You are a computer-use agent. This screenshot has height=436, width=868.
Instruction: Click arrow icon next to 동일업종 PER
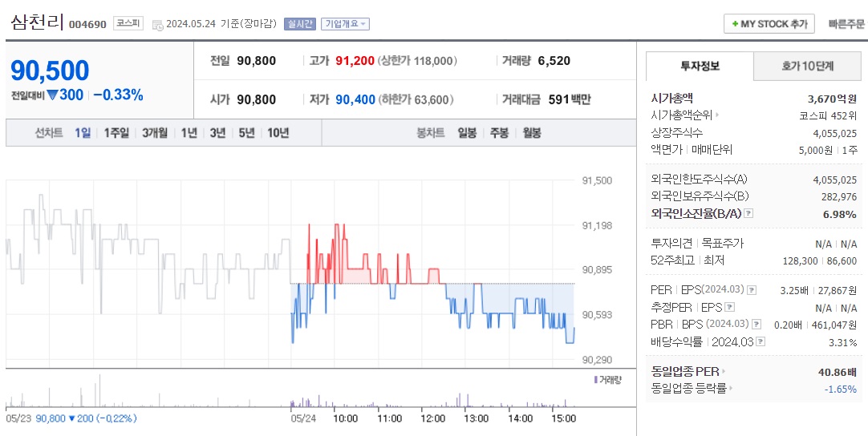[x=723, y=371]
